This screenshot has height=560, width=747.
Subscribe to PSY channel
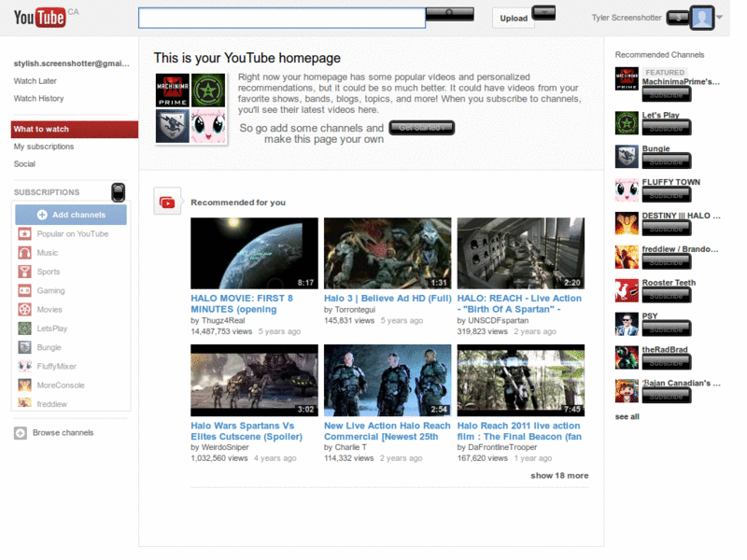coord(666,329)
